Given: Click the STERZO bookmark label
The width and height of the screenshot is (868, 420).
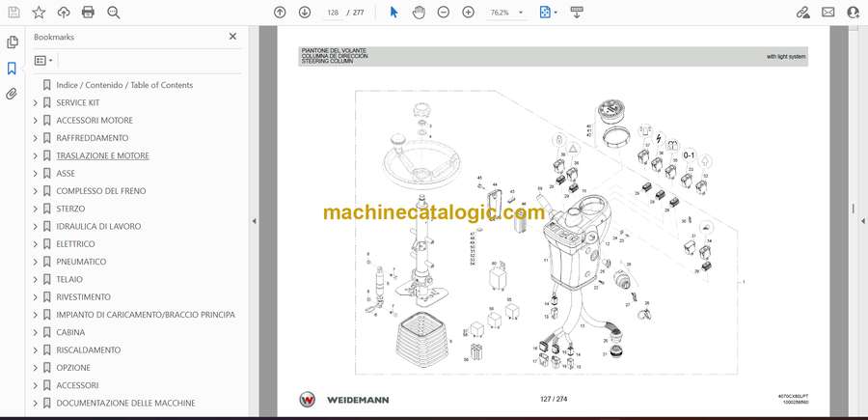Looking at the screenshot, I should tap(70, 209).
